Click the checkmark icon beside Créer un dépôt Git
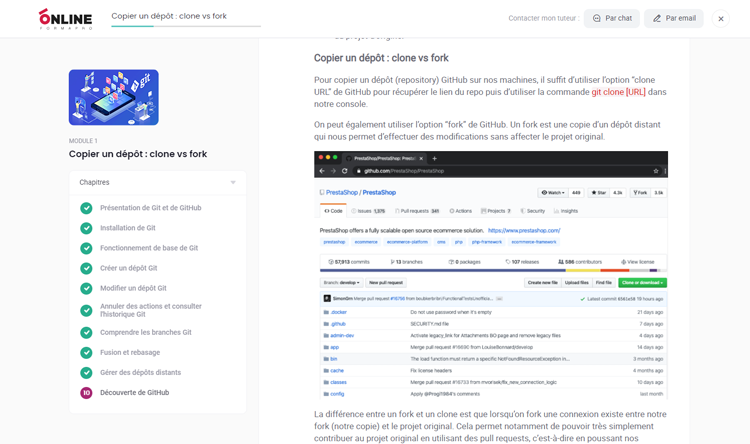 pos(86,268)
